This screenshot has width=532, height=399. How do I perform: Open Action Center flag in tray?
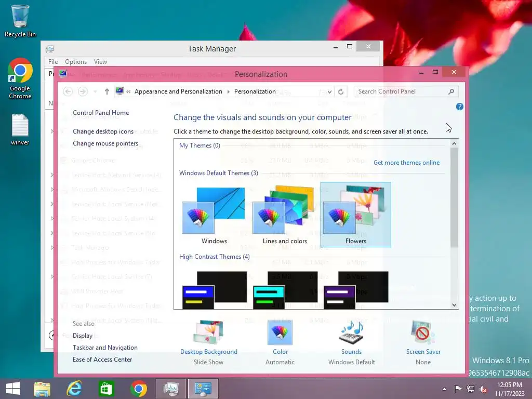click(x=458, y=389)
